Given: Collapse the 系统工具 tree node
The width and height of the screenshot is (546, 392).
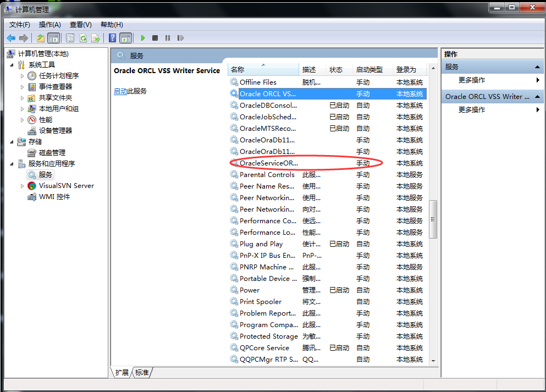Looking at the screenshot, I should click(12, 65).
